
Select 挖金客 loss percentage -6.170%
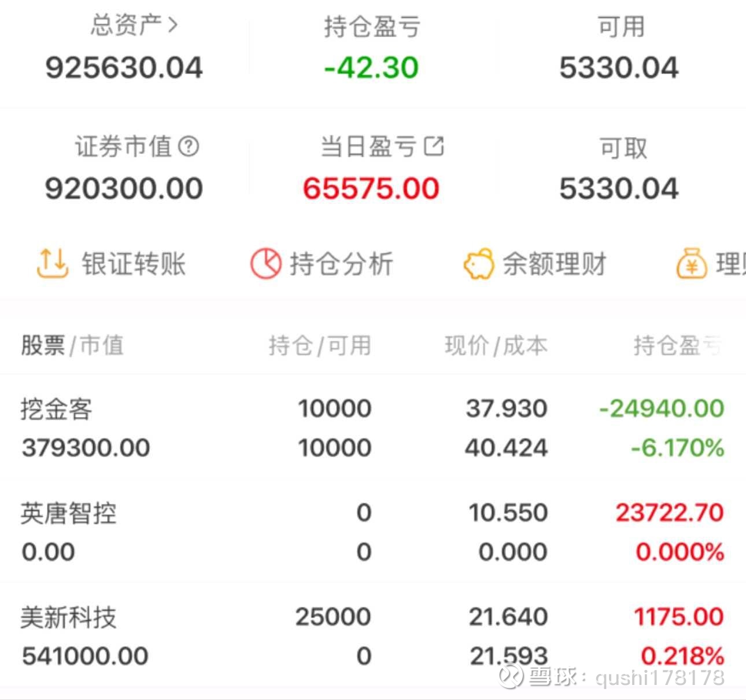pos(677,448)
